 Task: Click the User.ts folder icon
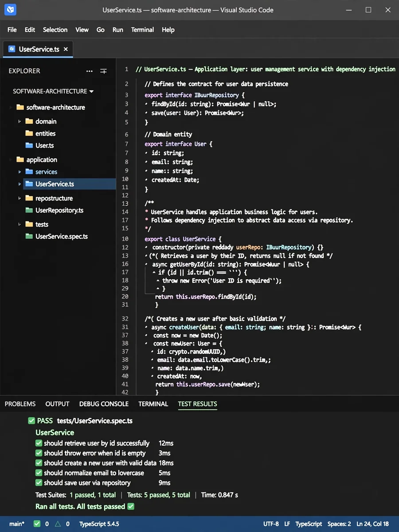click(29, 145)
